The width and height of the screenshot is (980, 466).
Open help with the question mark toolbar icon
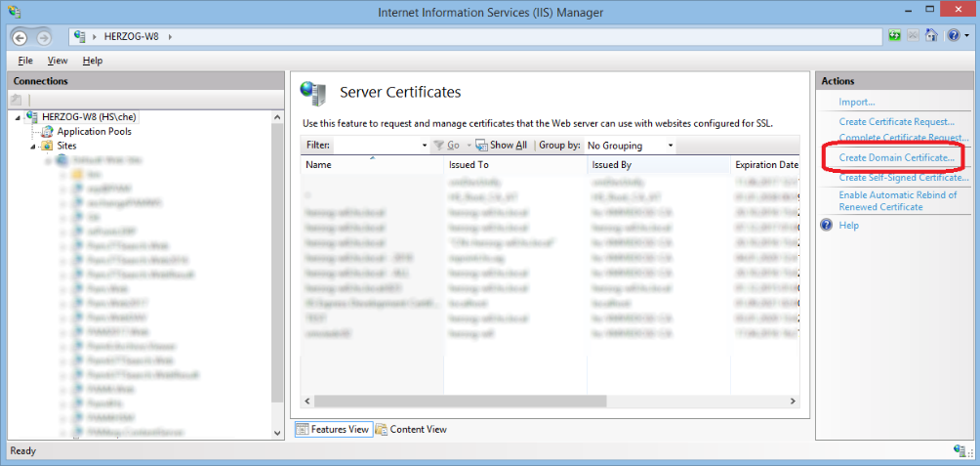pyautogui.click(x=953, y=36)
